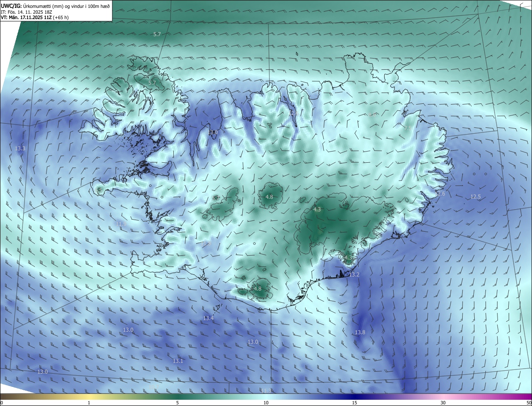The image size is (532, 406).
Task: Click the 4.8 value on the southern Mýrdalsjökull glacier
Action: click(x=258, y=289)
